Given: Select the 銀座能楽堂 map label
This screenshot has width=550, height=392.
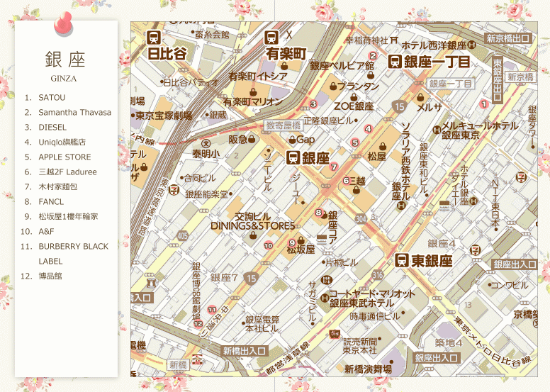Looking at the screenshot, I should (206, 194).
